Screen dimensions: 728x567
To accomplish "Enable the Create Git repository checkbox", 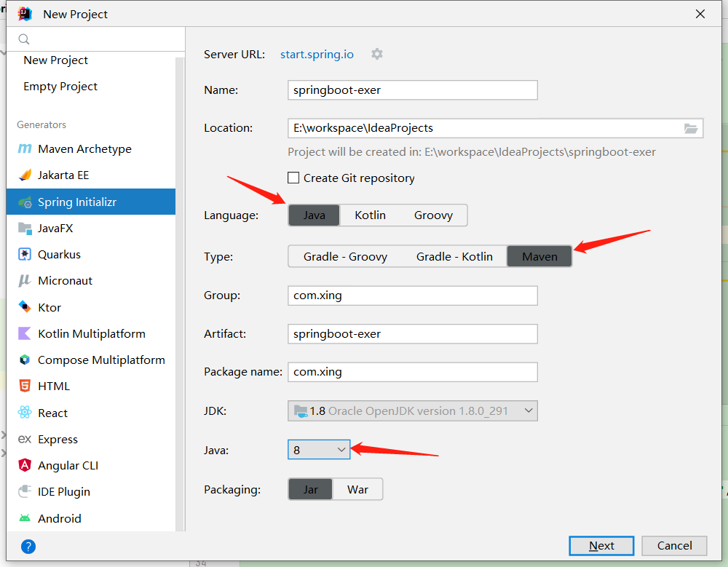I will point(293,178).
